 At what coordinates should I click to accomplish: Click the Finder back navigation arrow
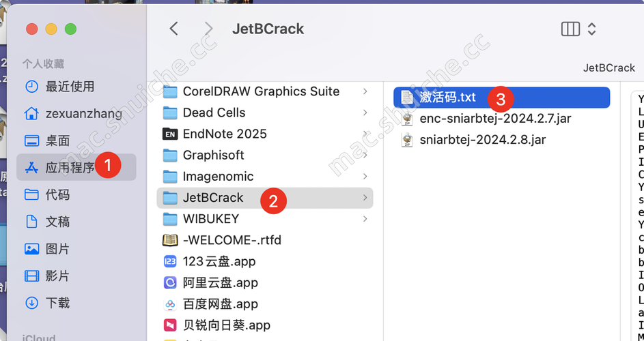pyautogui.click(x=173, y=29)
